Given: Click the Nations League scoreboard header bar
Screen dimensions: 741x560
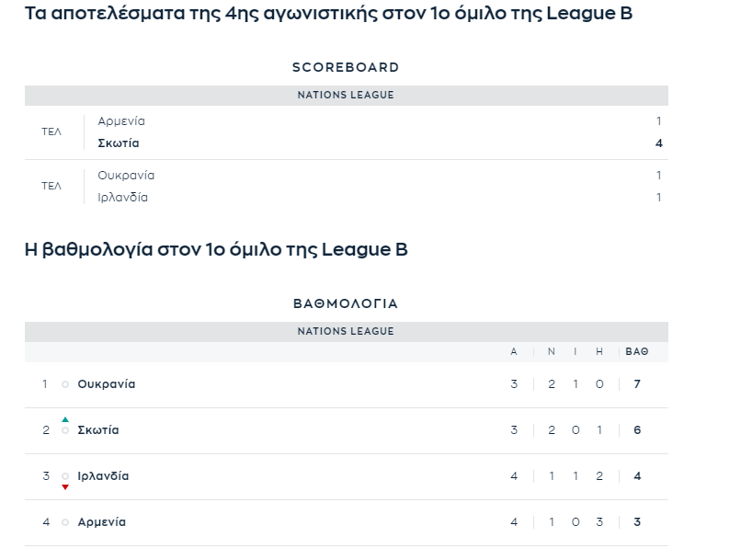Looking at the screenshot, I should (x=347, y=96).
